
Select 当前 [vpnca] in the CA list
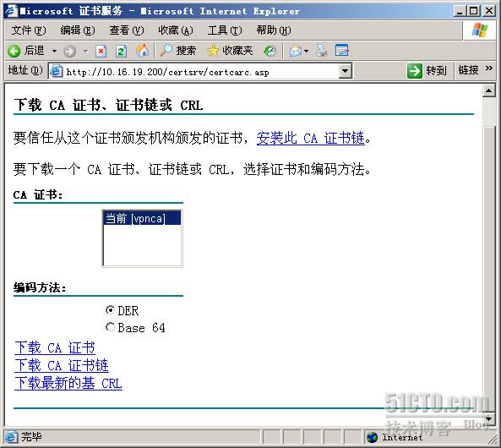pyautogui.click(x=142, y=219)
